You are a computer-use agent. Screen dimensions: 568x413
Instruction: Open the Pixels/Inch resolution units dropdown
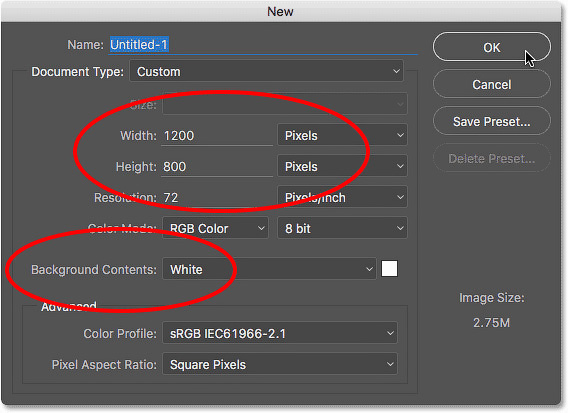click(342, 197)
